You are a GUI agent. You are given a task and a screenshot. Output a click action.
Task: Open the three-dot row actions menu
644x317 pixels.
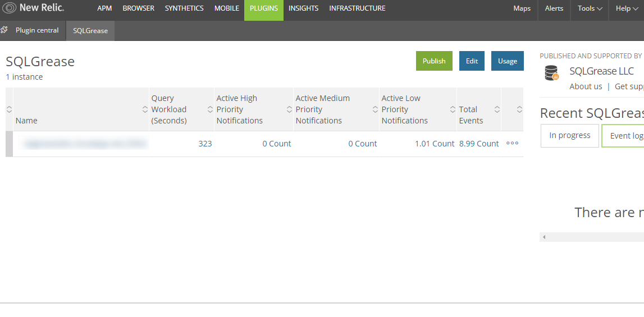[x=512, y=143]
